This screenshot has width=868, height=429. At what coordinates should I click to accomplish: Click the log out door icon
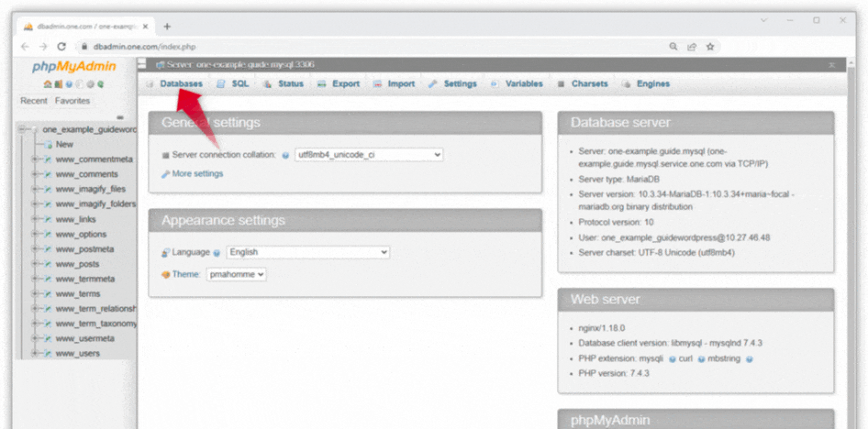(58, 84)
